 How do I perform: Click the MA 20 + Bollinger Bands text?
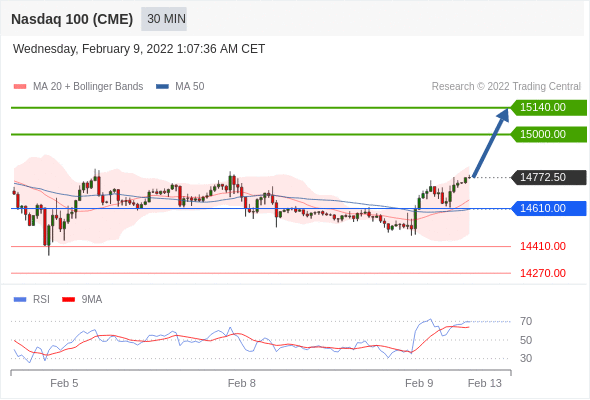click(x=88, y=87)
